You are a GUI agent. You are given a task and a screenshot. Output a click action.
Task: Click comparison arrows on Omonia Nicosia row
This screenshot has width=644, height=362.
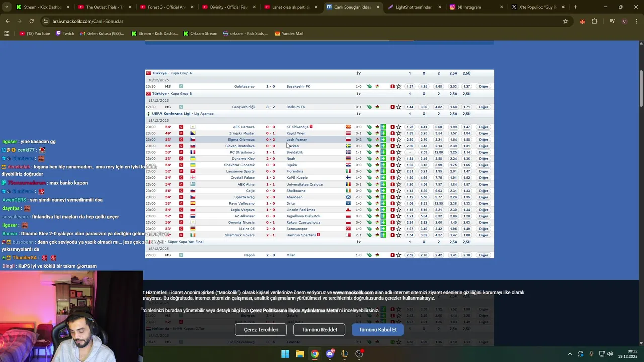pyautogui.click(x=377, y=222)
